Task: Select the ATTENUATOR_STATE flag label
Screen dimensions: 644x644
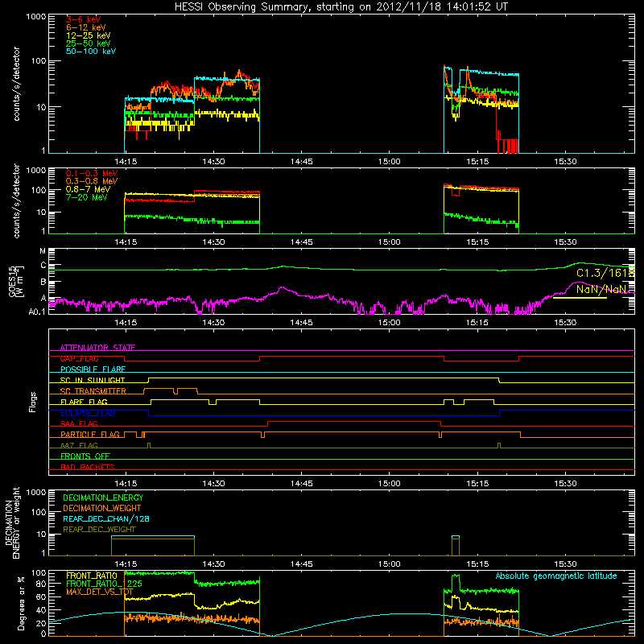Action: pyautogui.click(x=97, y=348)
